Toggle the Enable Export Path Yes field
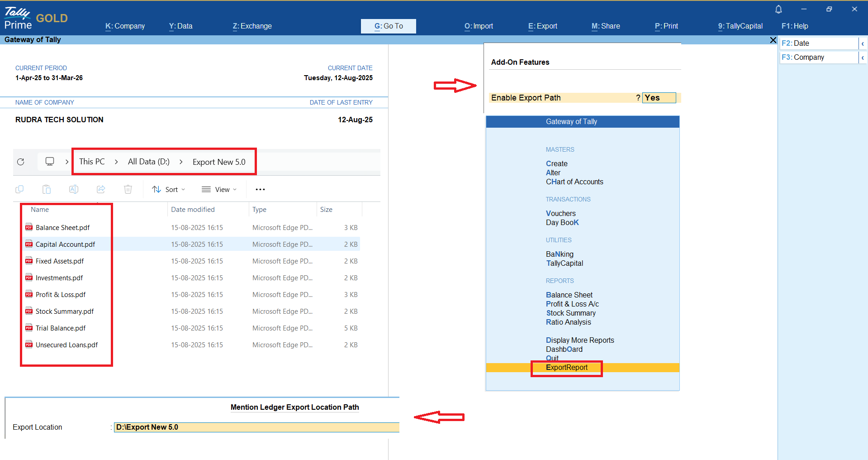Viewport: 868px width, 460px height. coord(659,98)
